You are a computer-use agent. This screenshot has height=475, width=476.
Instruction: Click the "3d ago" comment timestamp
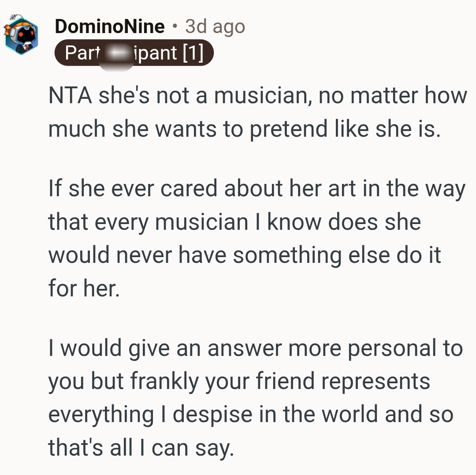215,27
